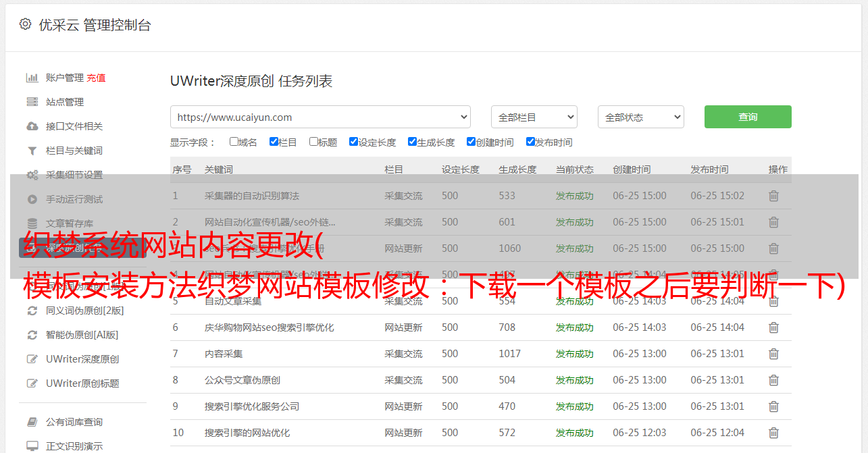Click the trash icon in row 2, 网站自动化宣传机器
The height and width of the screenshot is (453, 868).
point(774,222)
